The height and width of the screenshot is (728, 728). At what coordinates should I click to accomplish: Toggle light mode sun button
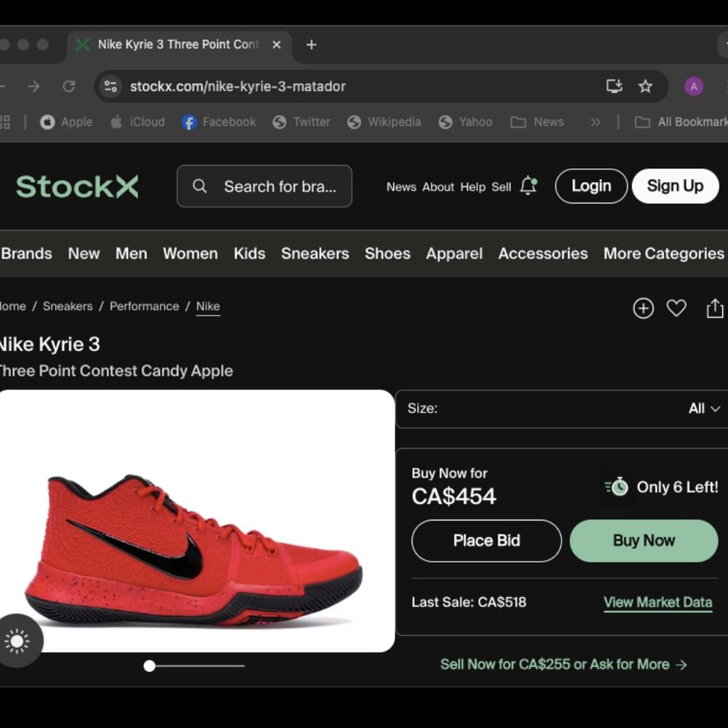(17, 641)
